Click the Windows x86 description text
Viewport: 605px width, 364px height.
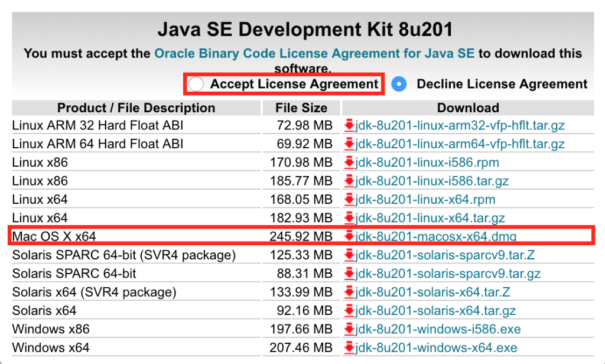point(51,329)
